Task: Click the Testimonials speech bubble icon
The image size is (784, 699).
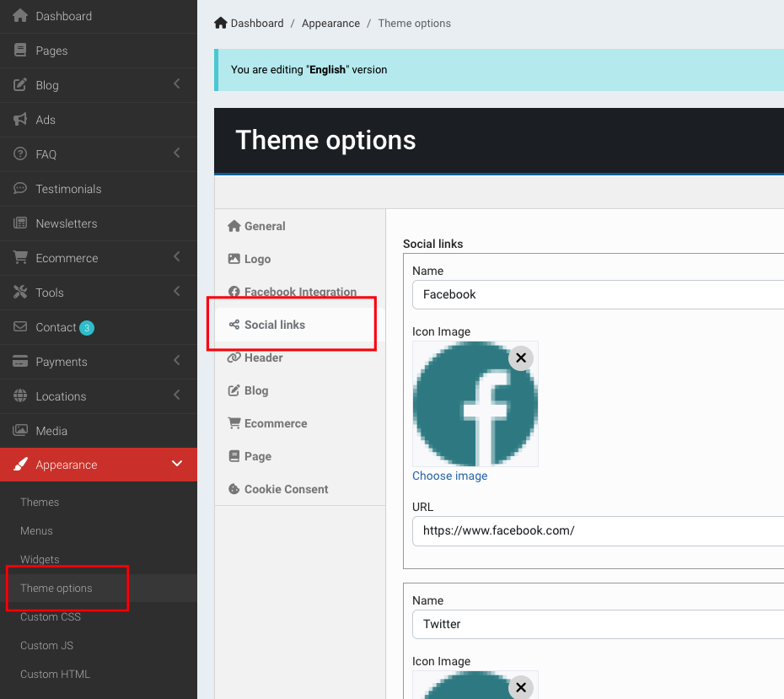Action: click(x=20, y=189)
